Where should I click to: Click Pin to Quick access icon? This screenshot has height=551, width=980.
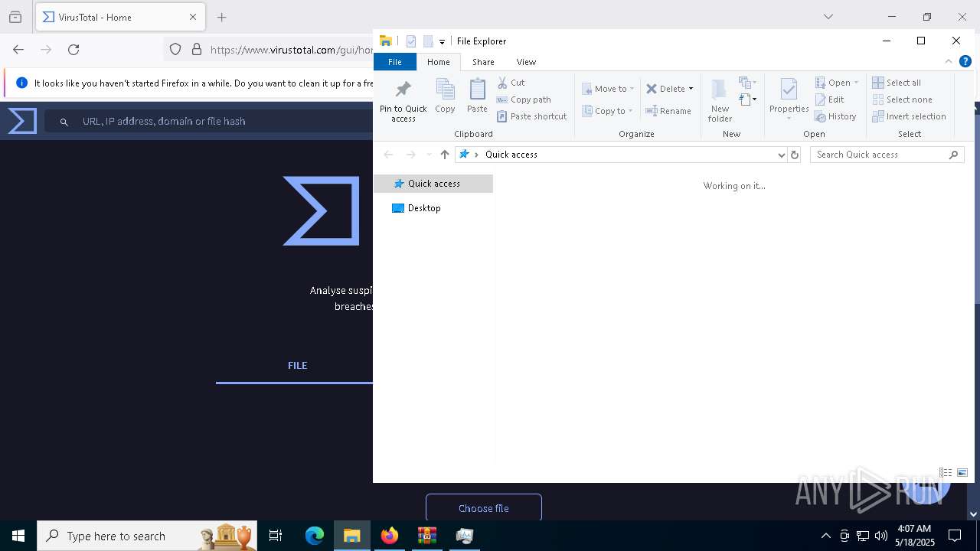click(x=403, y=100)
